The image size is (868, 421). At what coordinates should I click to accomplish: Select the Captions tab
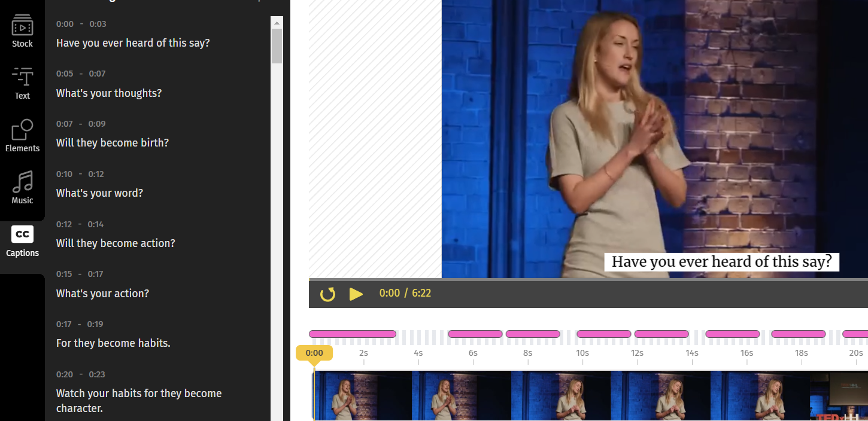22,242
